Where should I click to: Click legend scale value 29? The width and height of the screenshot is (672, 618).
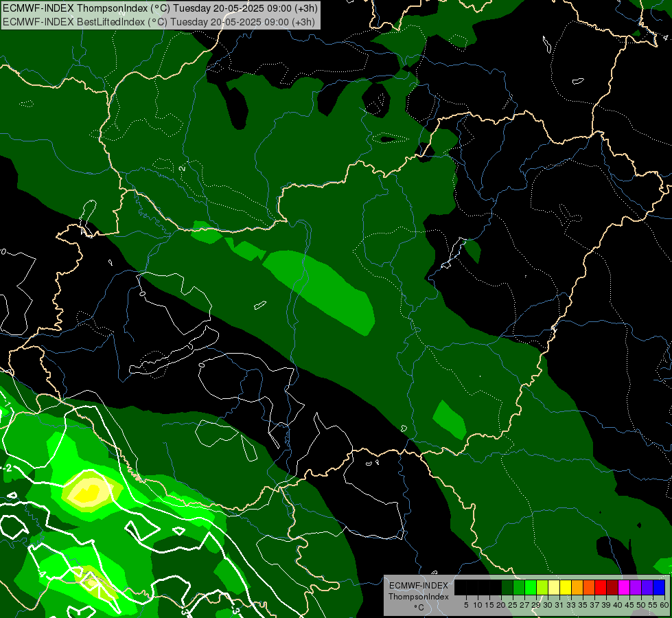(x=536, y=605)
